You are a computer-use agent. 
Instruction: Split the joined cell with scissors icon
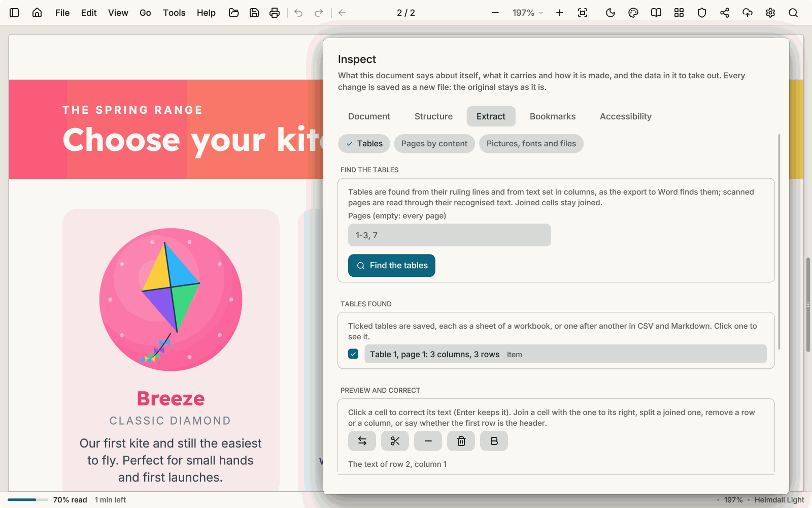coord(395,441)
